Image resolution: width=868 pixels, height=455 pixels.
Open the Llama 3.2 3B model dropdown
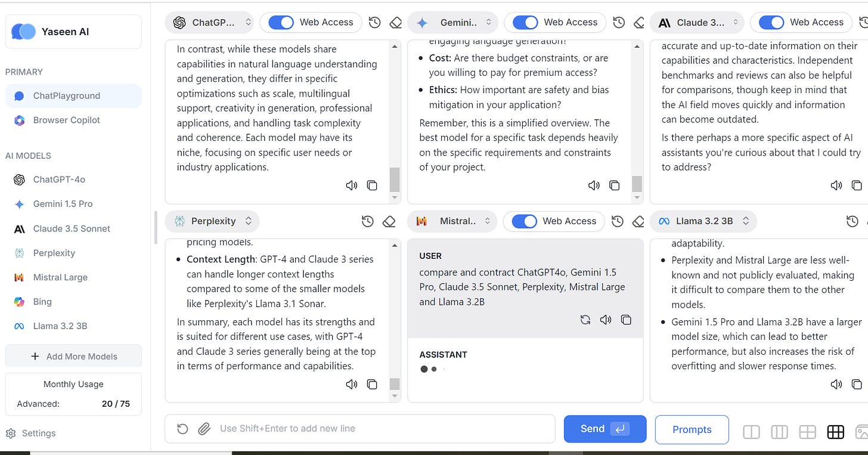703,221
